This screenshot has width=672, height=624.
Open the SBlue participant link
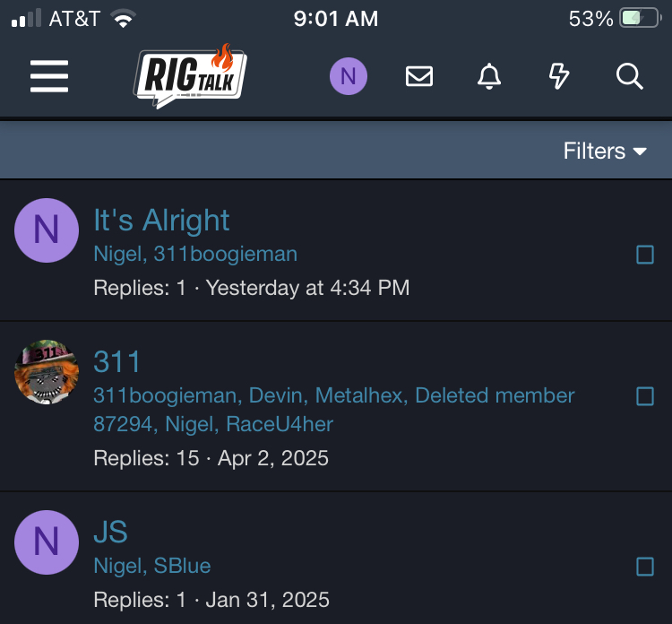click(x=182, y=566)
